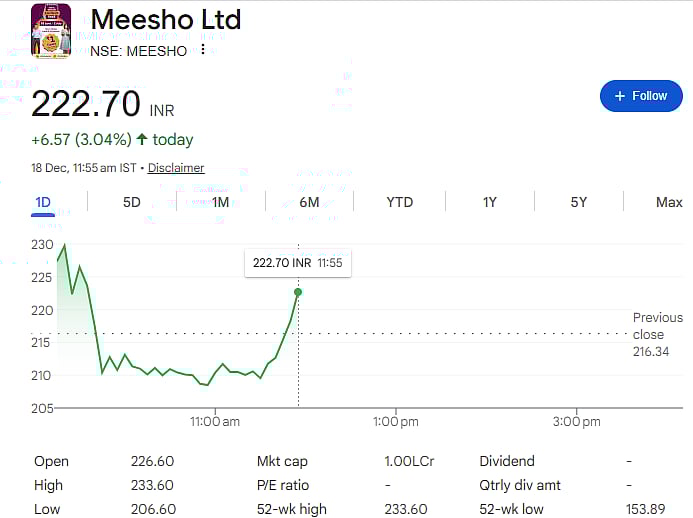Image resolution: width=693 pixels, height=518 pixels.
Task: Click the Previous close 216.34 label
Action: coord(657,334)
